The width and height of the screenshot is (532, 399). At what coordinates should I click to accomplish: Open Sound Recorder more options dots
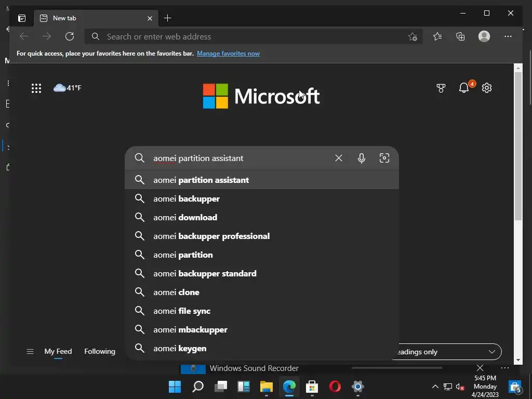click(505, 368)
